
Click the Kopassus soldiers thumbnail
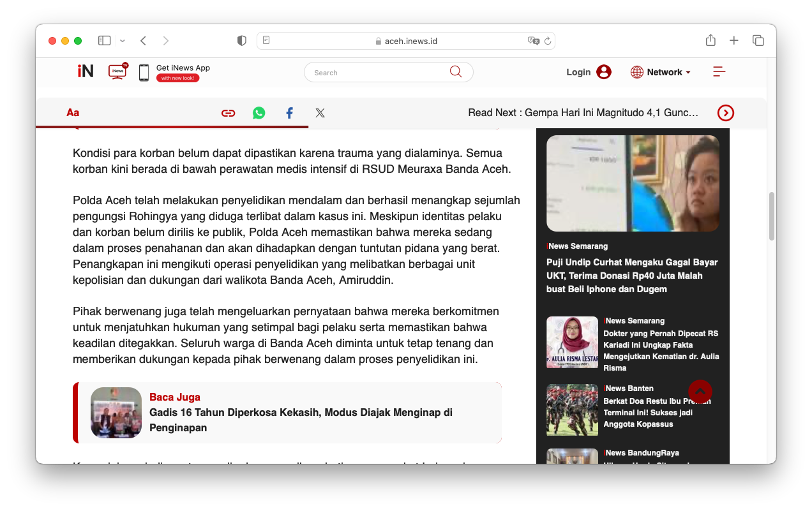coord(572,410)
